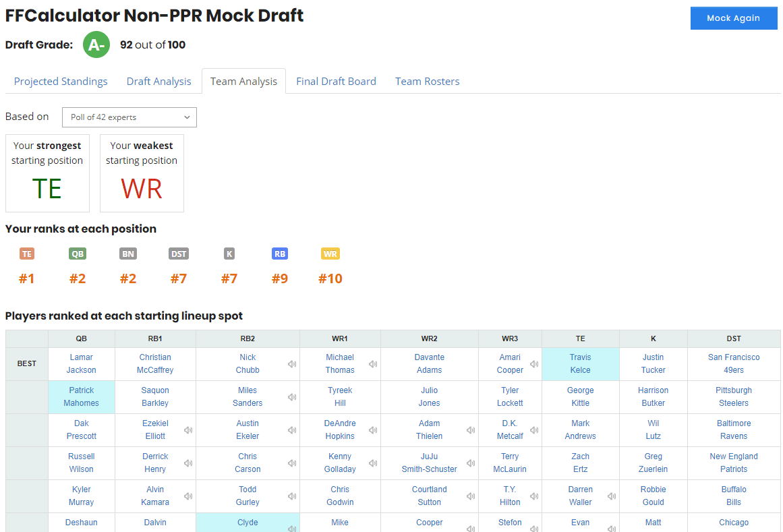Open Christian McCaffrey player link
783x532 pixels.
155,364
